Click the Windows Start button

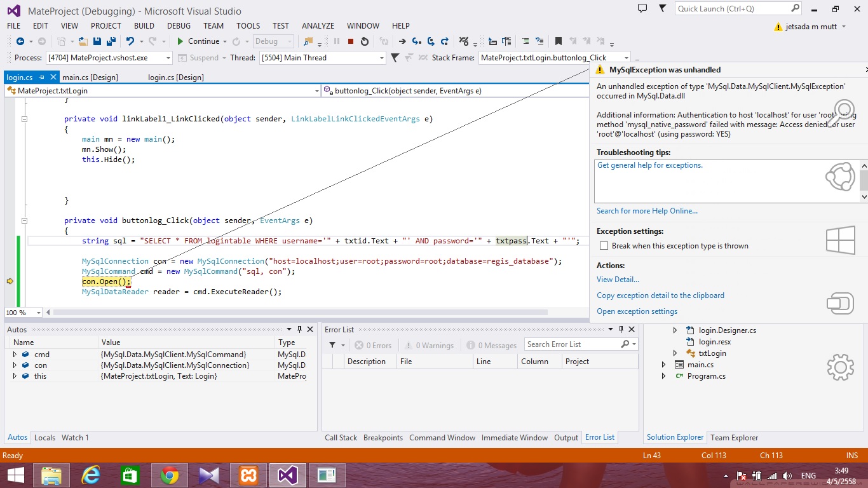pyautogui.click(x=16, y=475)
